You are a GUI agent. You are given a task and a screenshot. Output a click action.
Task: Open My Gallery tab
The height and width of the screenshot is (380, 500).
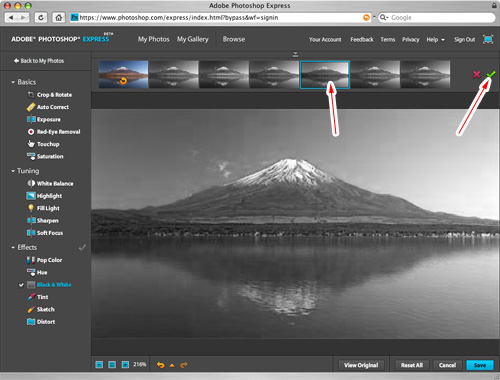[193, 39]
